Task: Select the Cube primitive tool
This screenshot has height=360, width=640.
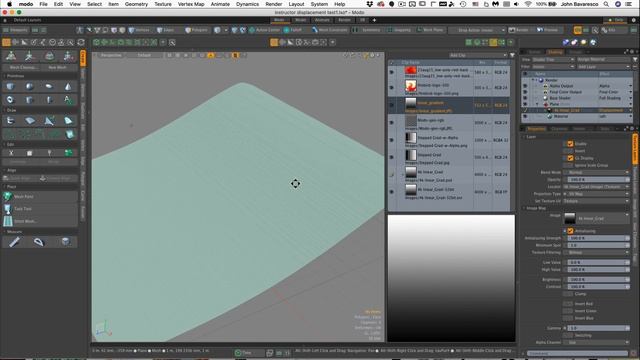Action: (10, 87)
